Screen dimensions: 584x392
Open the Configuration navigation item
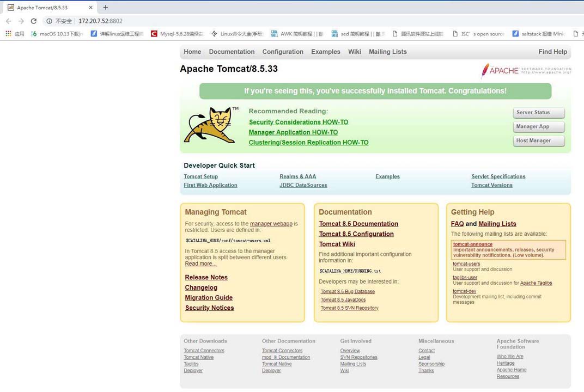pyautogui.click(x=283, y=52)
